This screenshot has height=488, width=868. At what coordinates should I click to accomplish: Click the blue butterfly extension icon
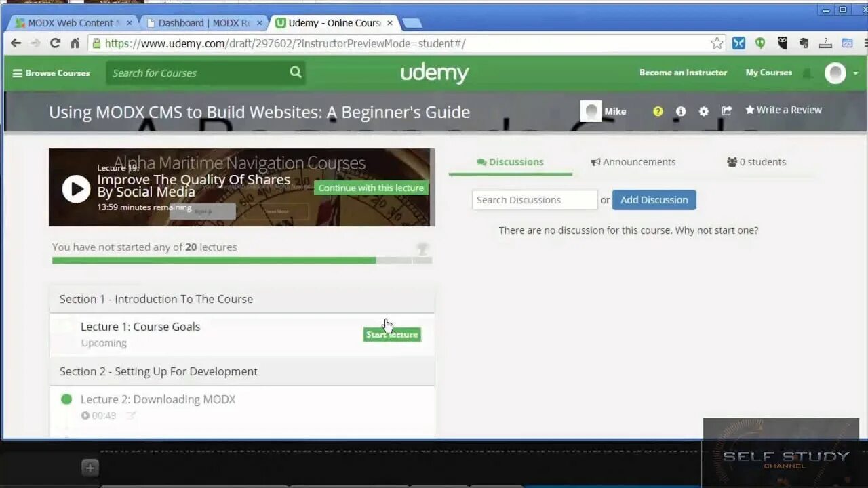738,43
